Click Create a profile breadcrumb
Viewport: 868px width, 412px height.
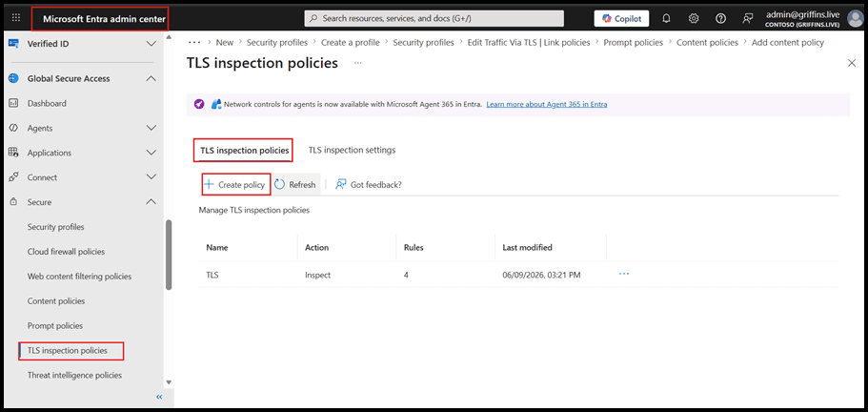coord(351,42)
